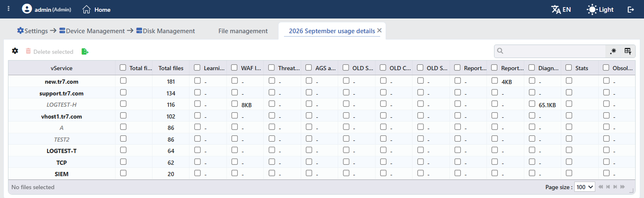Click the 'No files selected' status text

pyautogui.click(x=33, y=187)
